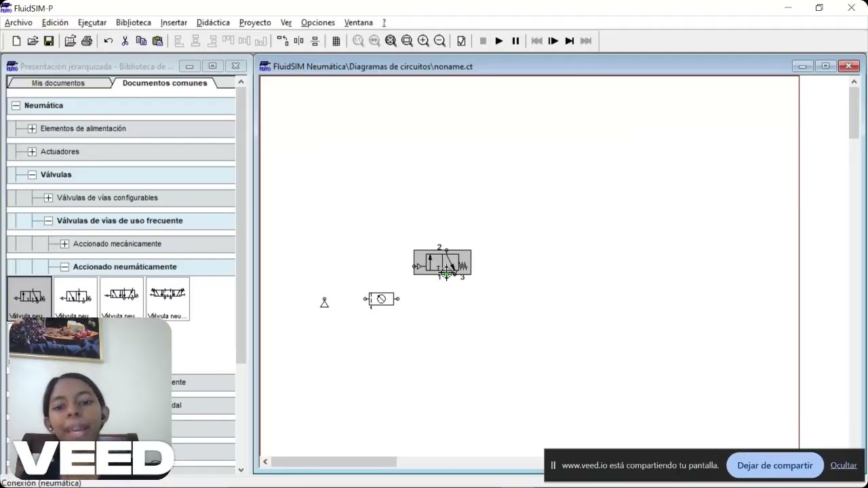Click the Ocultar link
The height and width of the screenshot is (488, 868).
[844, 465]
